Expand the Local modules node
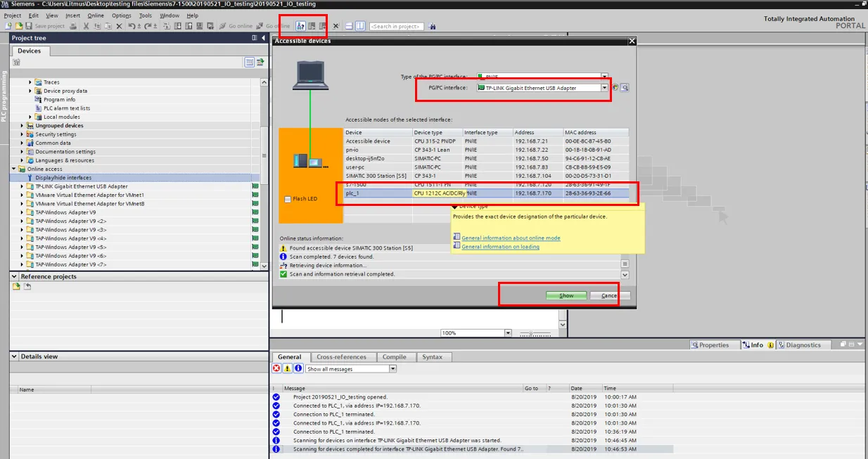This screenshot has width=868, height=459. click(31, 117)
